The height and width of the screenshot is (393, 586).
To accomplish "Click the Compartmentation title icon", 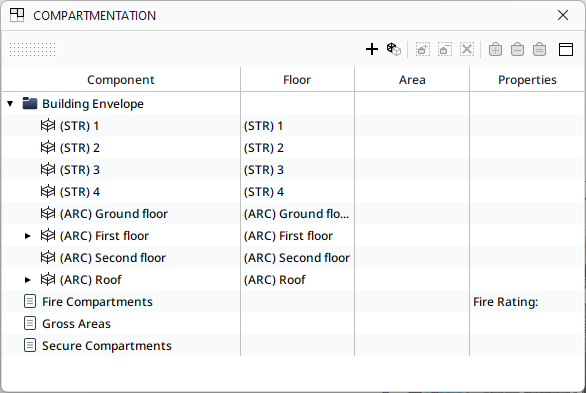I will click(17, 15).
